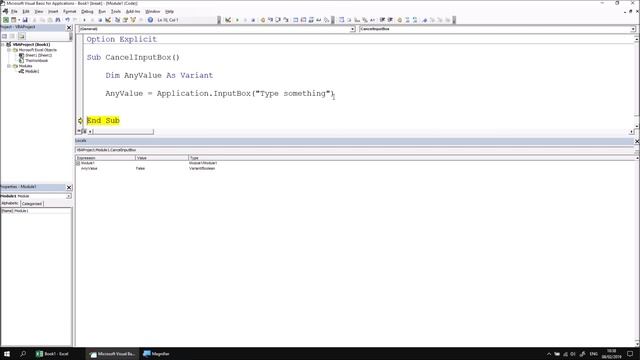This screenshot has height=360, width=640.
Task: Open the Insert UserForm dropdown arrow
Action: (19, 20)
